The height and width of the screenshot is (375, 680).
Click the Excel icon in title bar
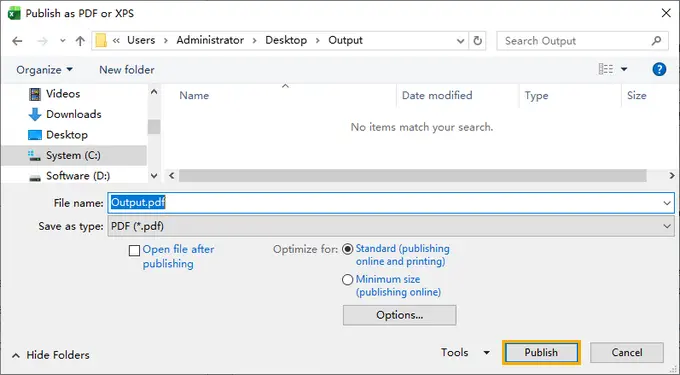[14, 13]
